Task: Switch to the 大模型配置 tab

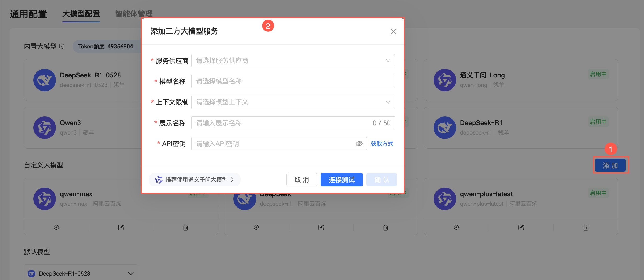Action: point(81,14)
